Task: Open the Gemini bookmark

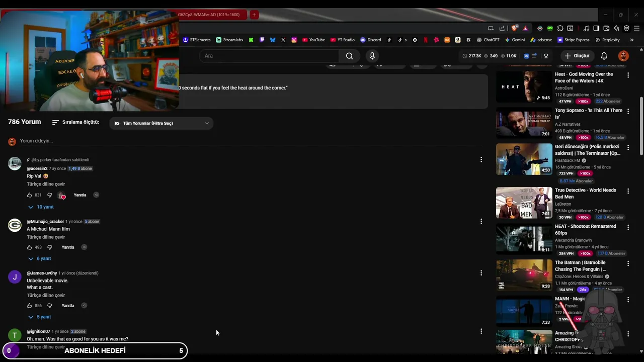Action: [x=515, y=40]
